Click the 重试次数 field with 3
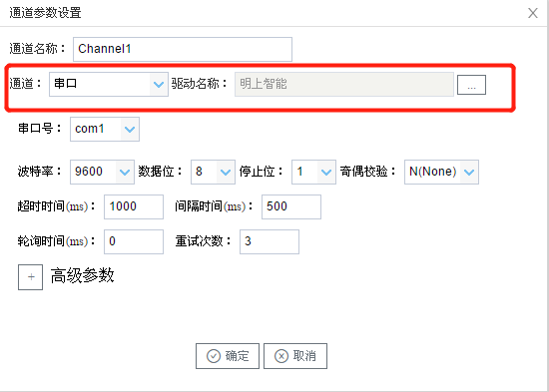The image size is (549, 392). pos(270,241)
